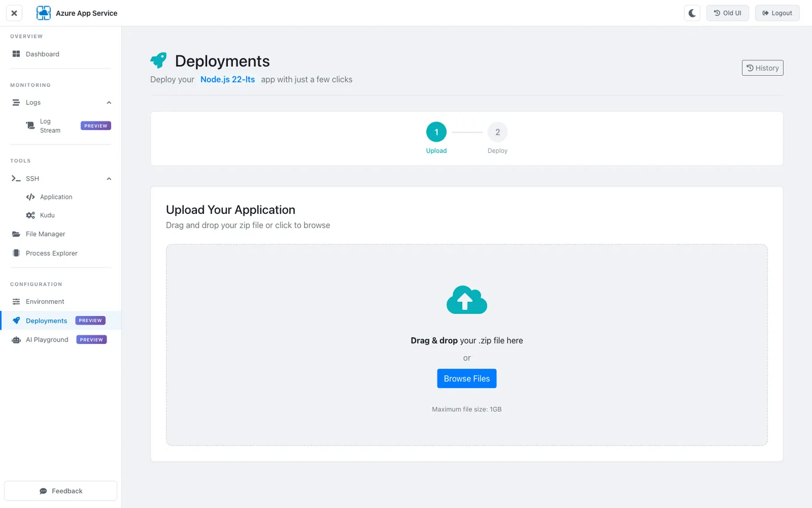This screenshot has height=508, width=812.
Task: Log out using the Logout button
Action: pyautogui.click(x=777, y=13)
